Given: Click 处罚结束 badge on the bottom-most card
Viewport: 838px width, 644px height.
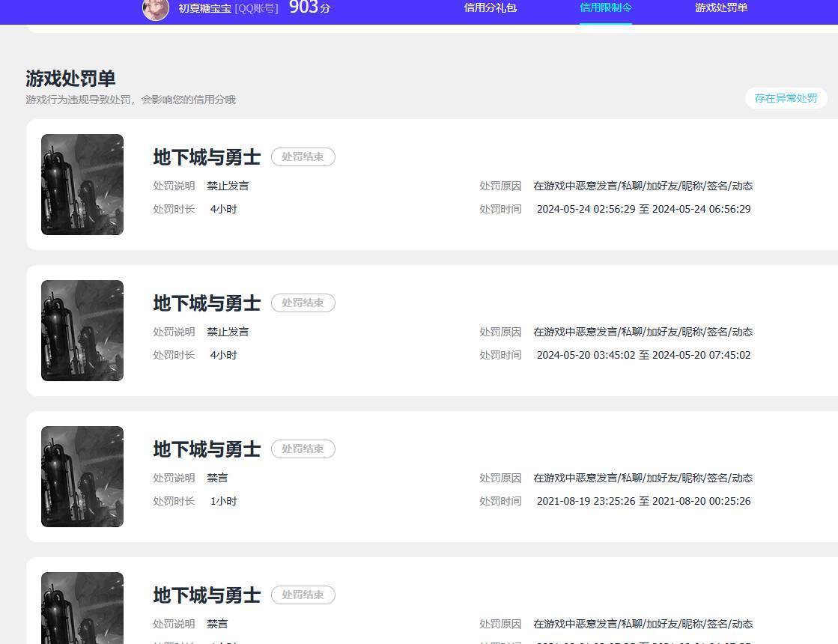Looking at the screenshot, I should pyautogui.click(x=303, y=595).
